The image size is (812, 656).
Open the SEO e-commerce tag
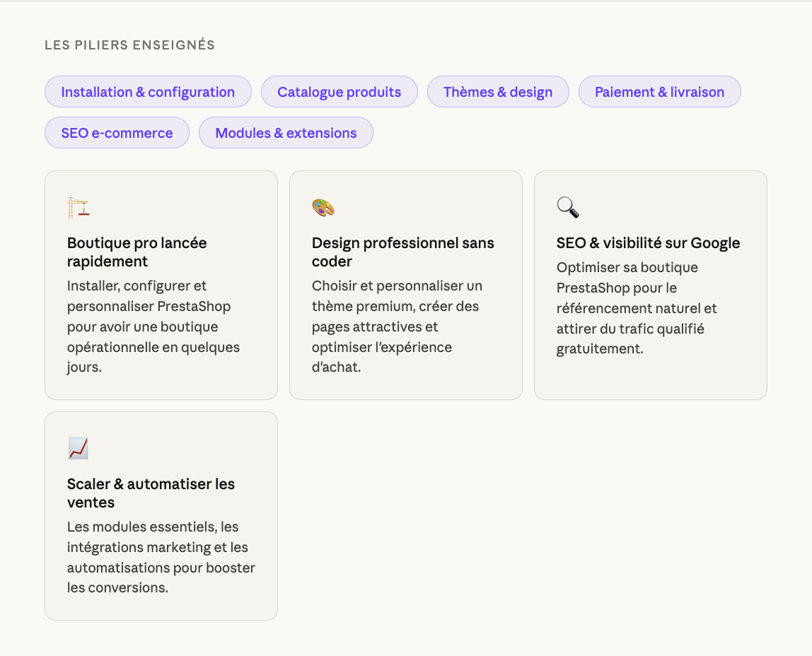(x=117, y=133)
